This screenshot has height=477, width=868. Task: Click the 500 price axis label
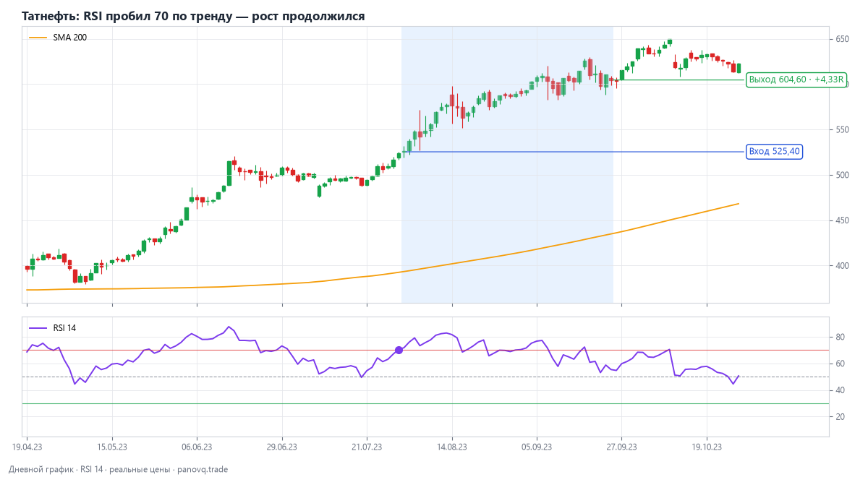843,176
